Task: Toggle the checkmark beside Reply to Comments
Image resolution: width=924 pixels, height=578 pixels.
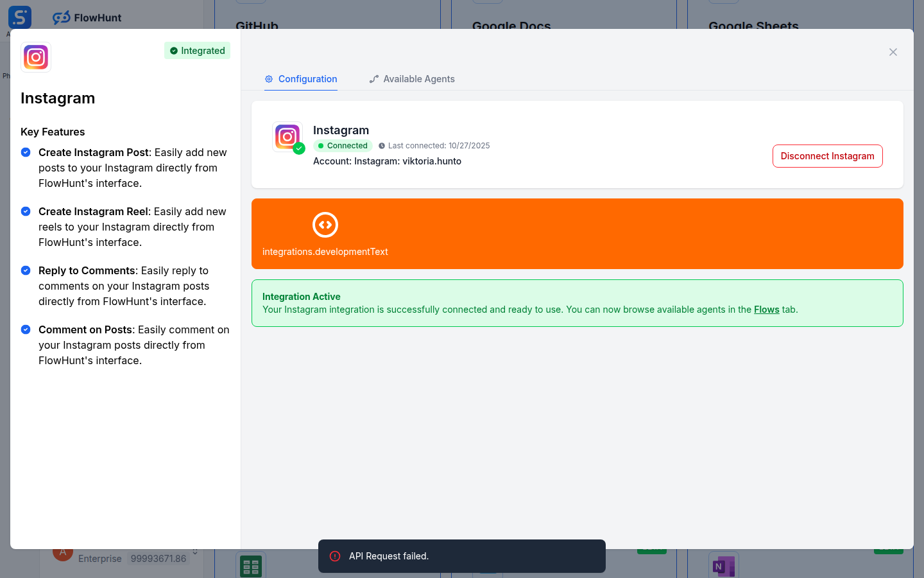Action: [x=26, y=270]
